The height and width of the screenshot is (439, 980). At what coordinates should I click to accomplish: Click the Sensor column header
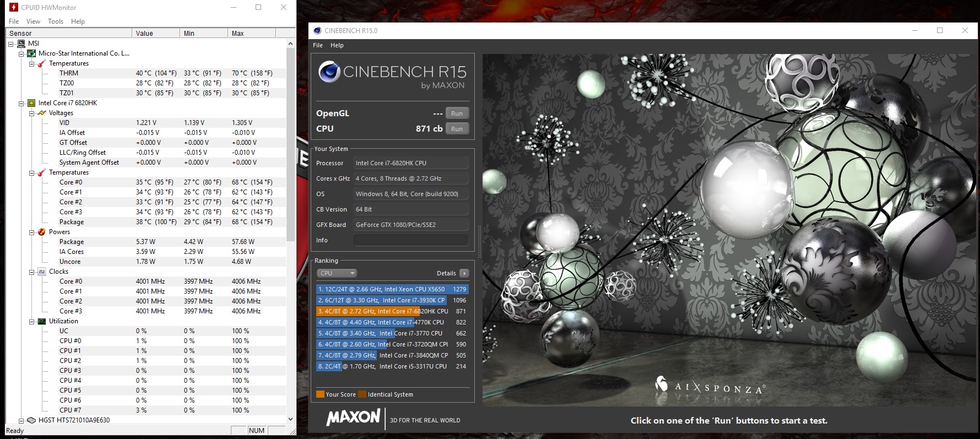coord(69,33)
